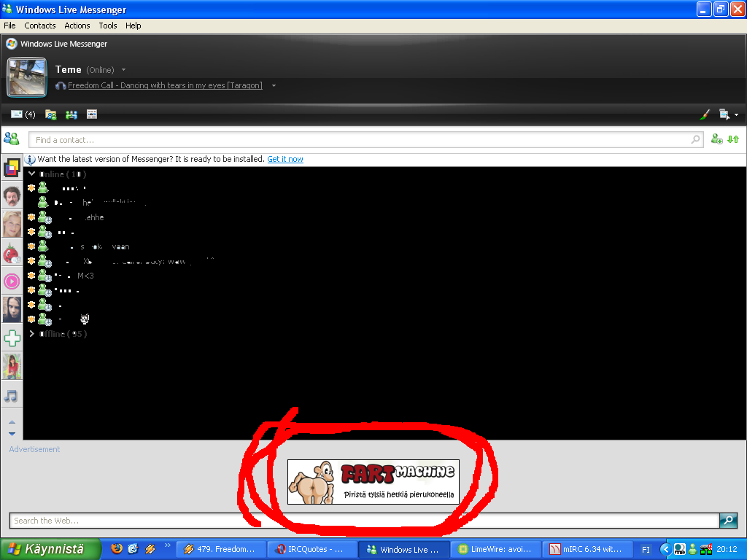Click Teme's display picture thumbnail
747x560 pixels.
click(27, 77)
